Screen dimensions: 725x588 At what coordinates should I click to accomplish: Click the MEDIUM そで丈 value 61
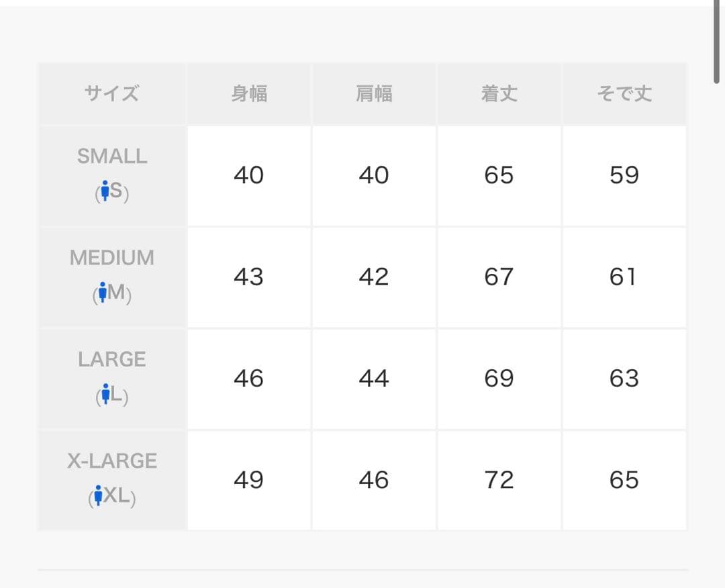tap(622, 277)
